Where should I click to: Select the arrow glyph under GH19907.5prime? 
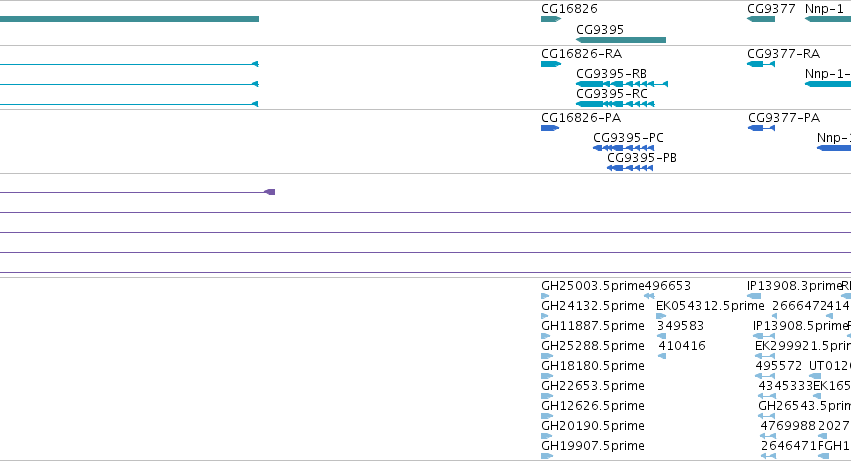coord(547,456)
